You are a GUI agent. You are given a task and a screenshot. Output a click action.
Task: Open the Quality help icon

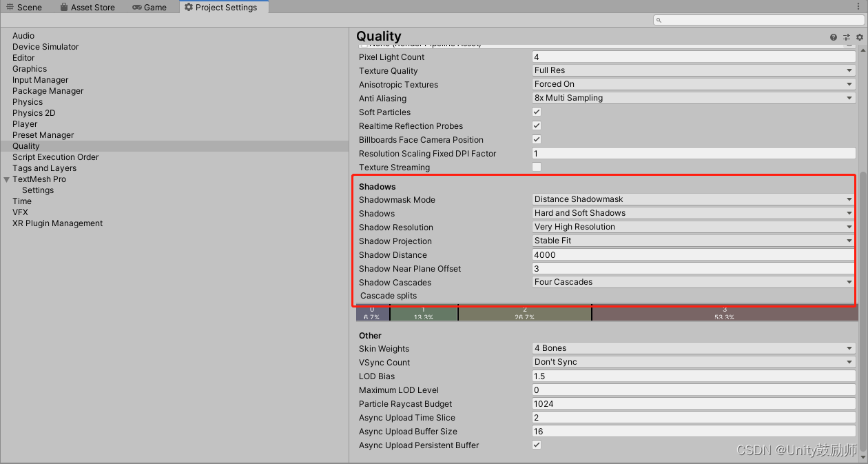(834, 37)
